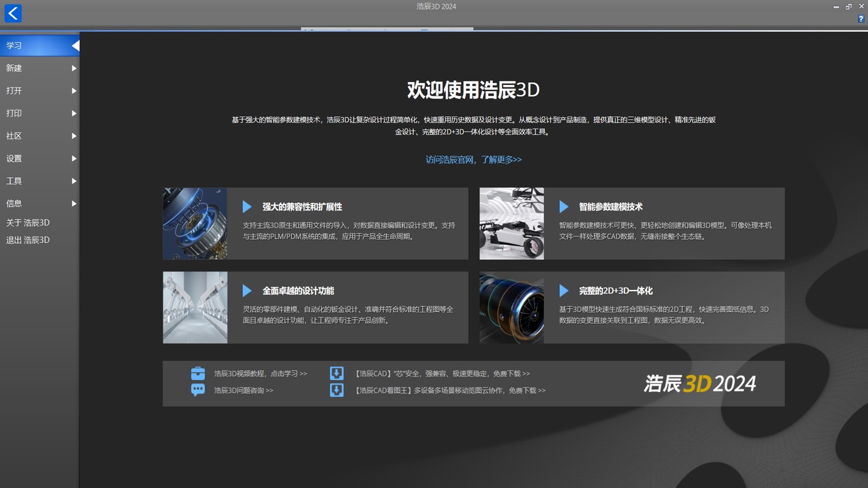The height and width of the screenshot is (488, 868).
Task: Click download icon beside 浩辰CAD "芯"安全
Action: 337,374
